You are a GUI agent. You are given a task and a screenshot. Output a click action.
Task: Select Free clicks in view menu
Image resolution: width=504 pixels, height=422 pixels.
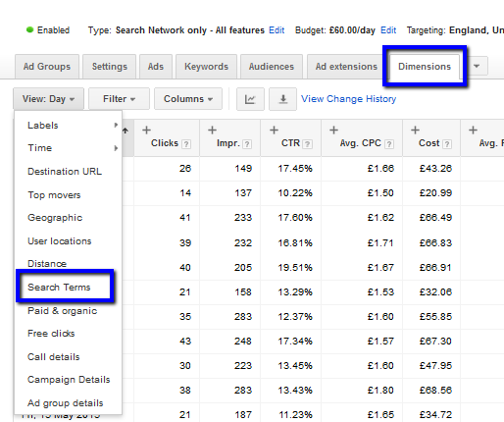click(51, 334)
